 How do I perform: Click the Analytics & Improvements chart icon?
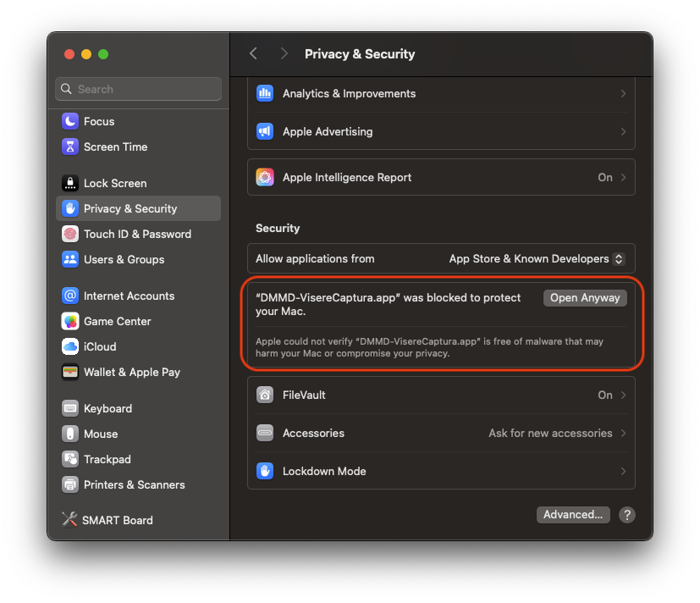coord(265,93)
